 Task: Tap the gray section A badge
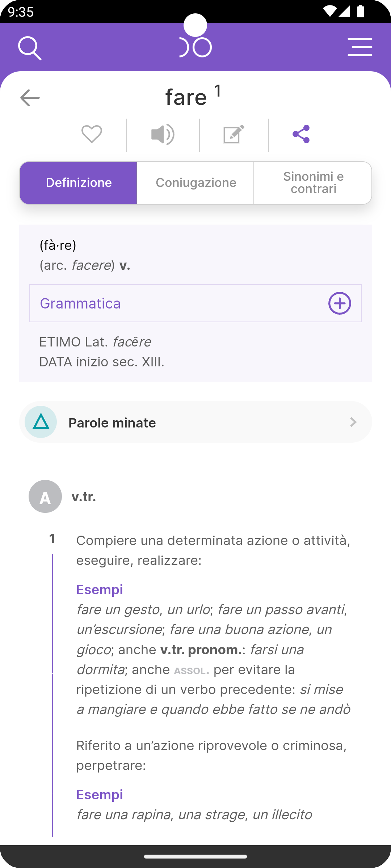45,497
